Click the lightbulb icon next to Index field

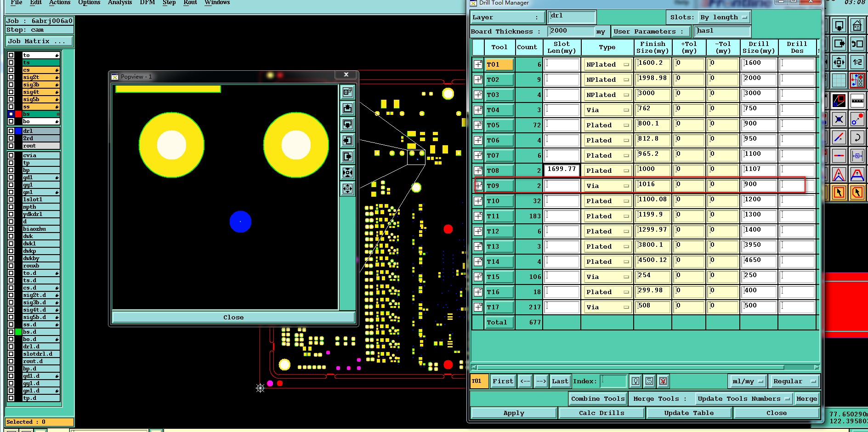coord(635,381)
